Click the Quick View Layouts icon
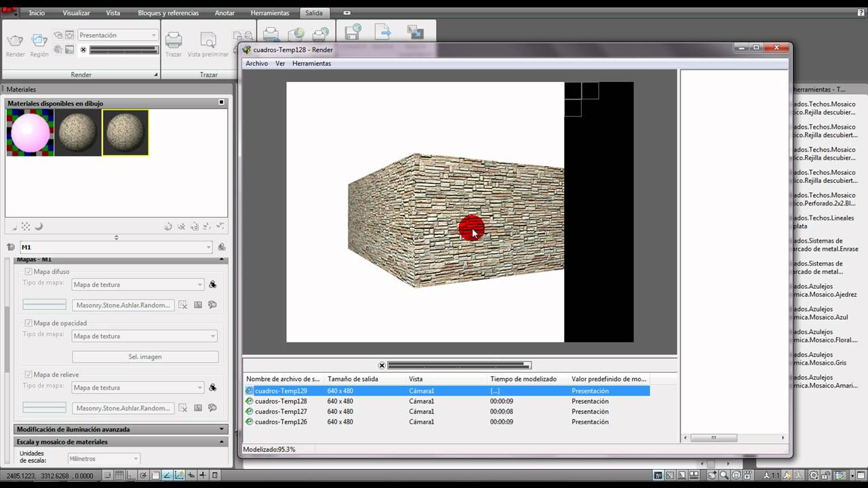The image size is (868, 488). pyautogui.click(x=682, y=475)
